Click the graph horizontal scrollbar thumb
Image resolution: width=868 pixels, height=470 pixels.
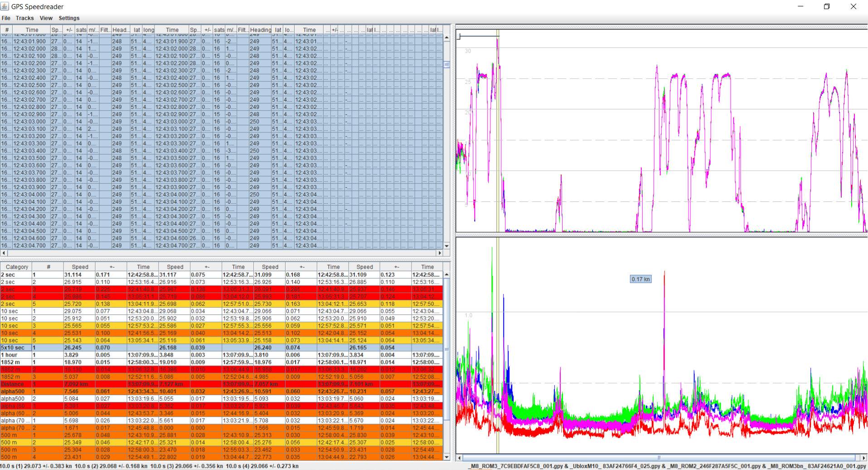(659, 458)
